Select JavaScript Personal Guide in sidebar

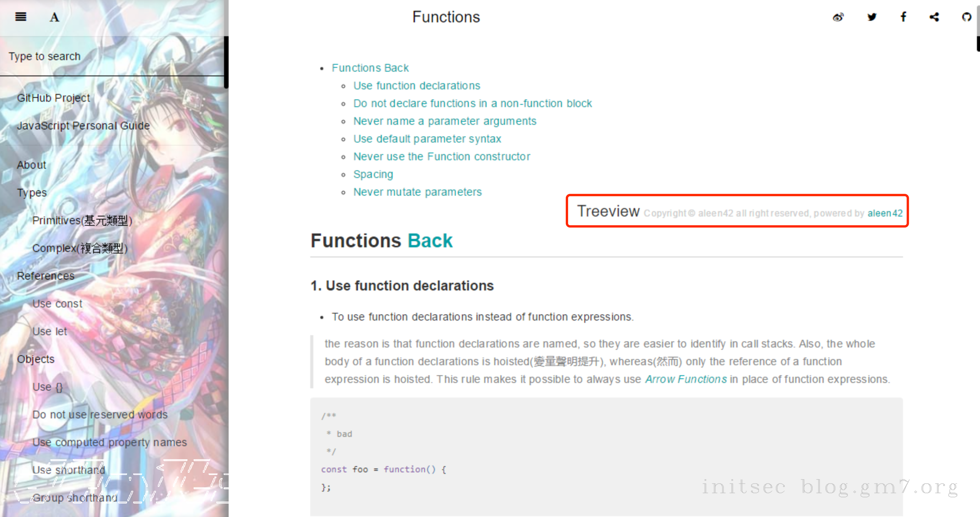point(83,126)
